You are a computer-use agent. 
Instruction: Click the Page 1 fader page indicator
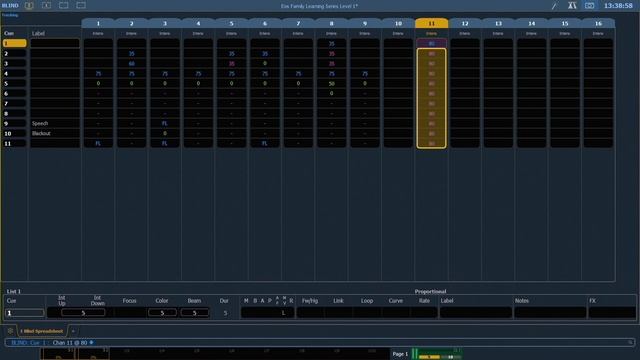400,354
